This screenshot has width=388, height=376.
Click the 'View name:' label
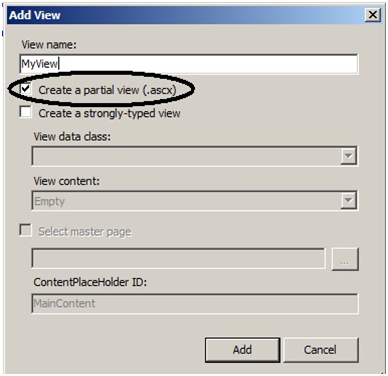tap(49, 45)
